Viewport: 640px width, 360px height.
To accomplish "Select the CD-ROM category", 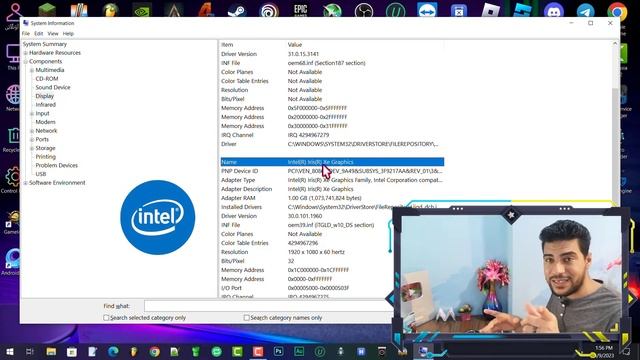I will [47, 79].
